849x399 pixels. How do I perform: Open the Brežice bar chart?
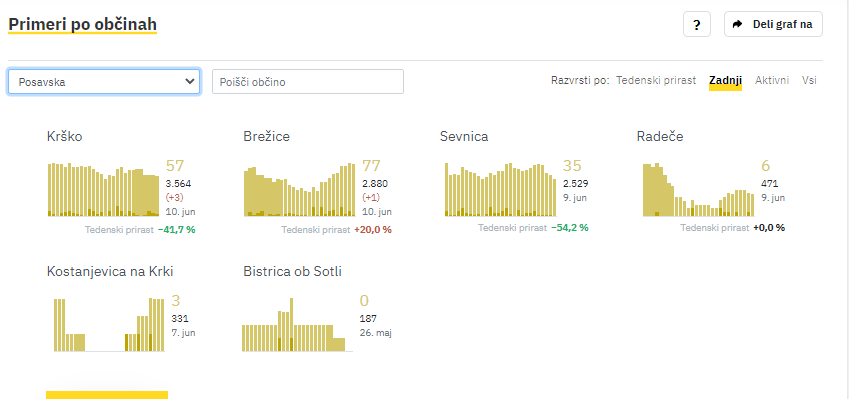[x=300, y=189]
